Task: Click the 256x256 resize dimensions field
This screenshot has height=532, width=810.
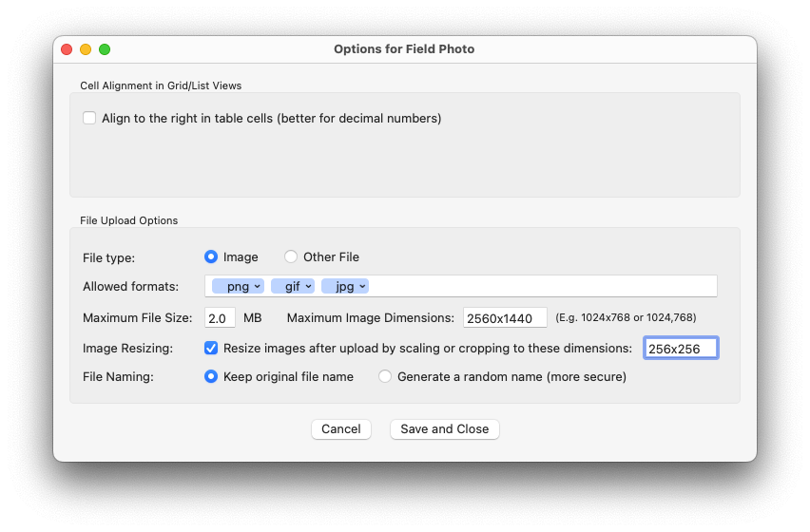Action: (680, 349)
